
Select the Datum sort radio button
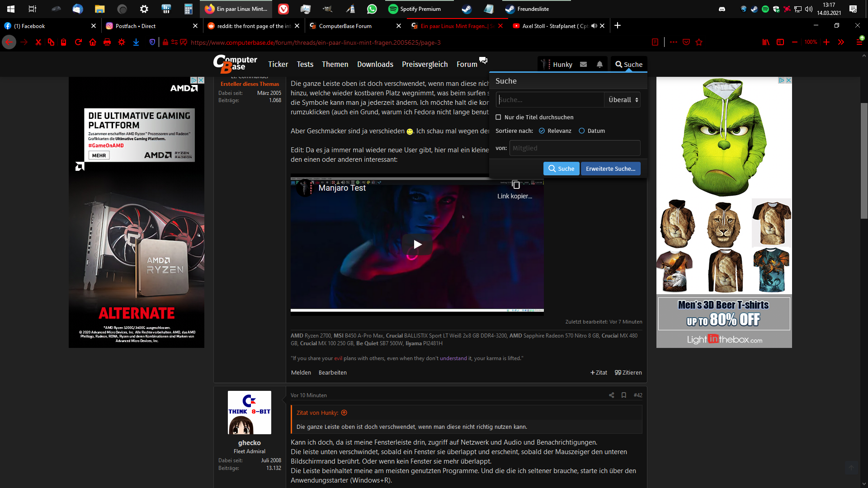tap(582, 131)
